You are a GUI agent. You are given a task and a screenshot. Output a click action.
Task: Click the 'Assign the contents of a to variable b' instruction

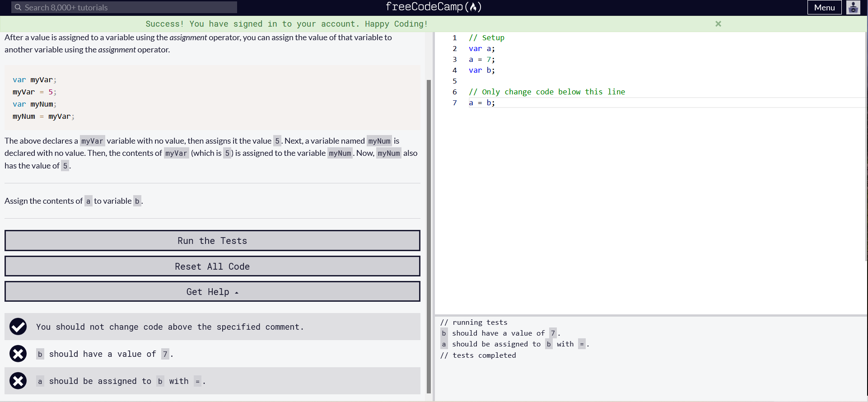[74, 201]
